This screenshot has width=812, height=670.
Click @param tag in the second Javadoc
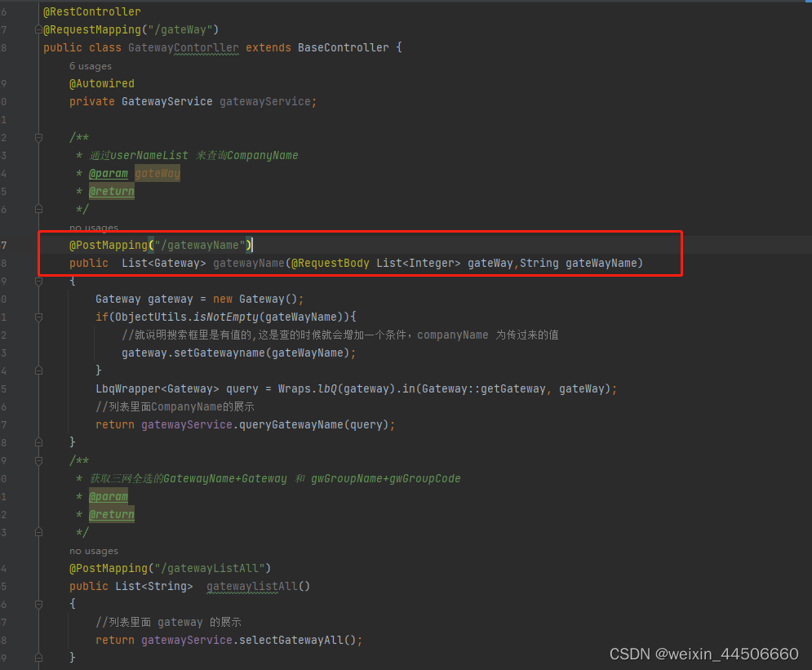click(x=109, y=496)
